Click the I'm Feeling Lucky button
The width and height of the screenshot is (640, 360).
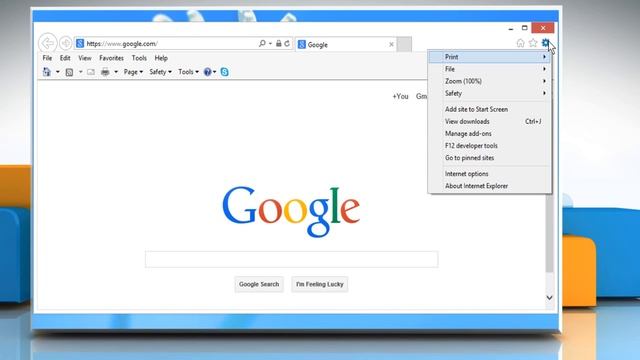(320, 284)
